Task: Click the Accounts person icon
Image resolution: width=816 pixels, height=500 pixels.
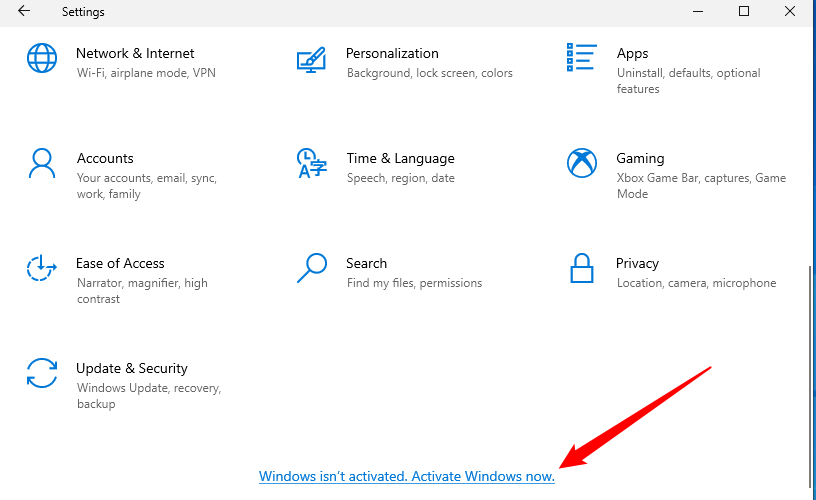Action: pos(42,164)
